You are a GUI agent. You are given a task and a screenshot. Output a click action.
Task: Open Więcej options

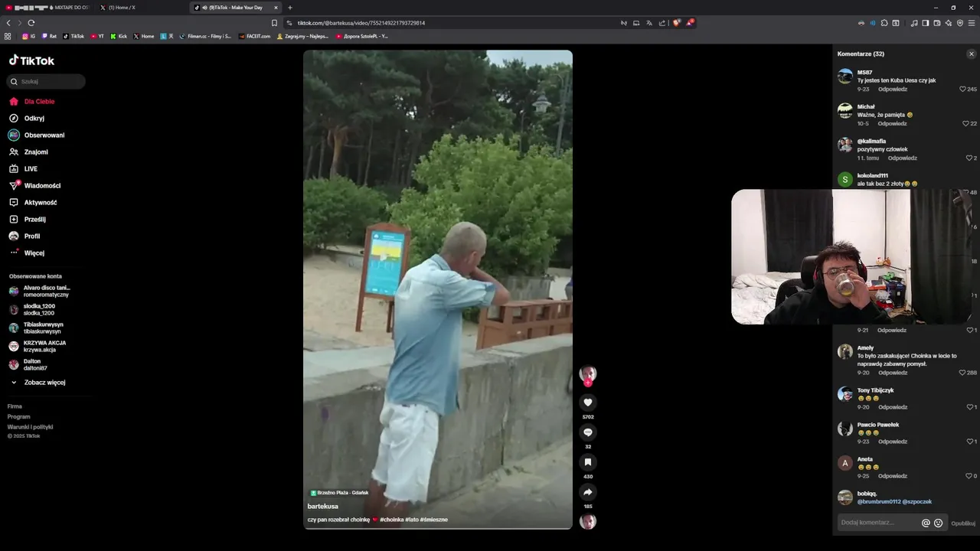tap(27, 253)
